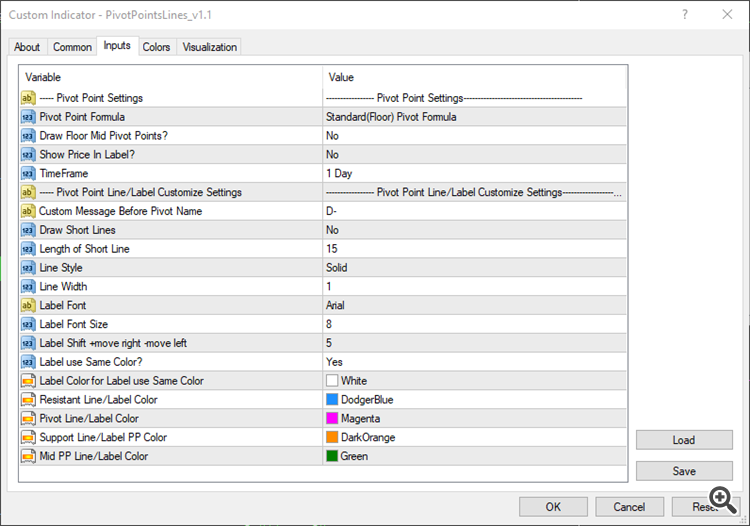Edit the Line Width value 1
The image size is (750, 526).
(x=474, y=287)
